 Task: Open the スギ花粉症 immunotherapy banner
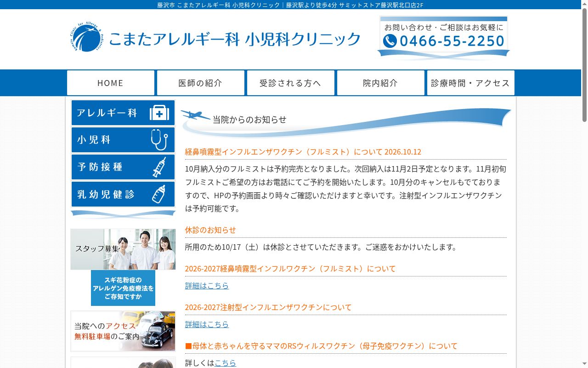[123, 288]
